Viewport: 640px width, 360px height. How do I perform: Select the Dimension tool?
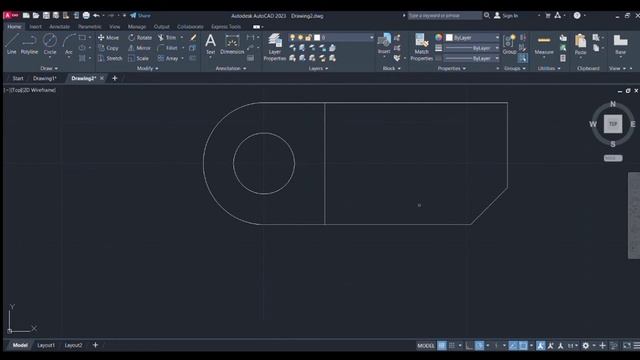232,44
